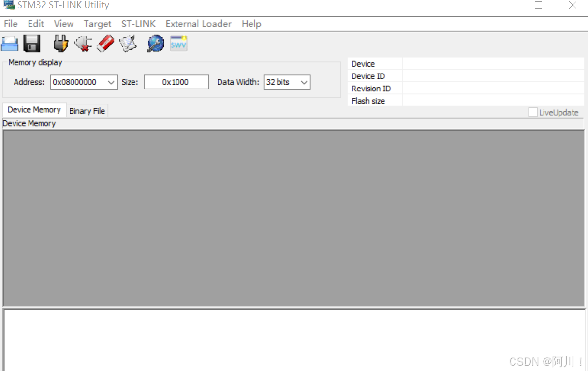Open the Edit menu
Viewport: 588px width, 371px height.
(36, 24)
